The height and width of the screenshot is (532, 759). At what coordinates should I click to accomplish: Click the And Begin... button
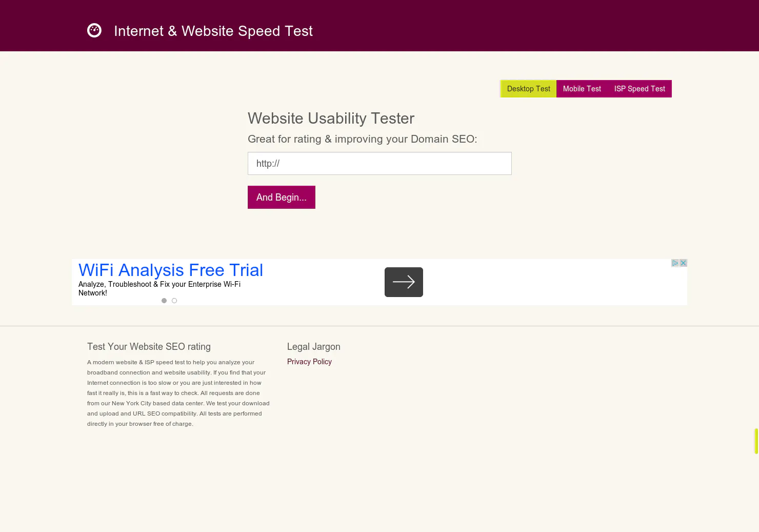pyautogui.click(x=282, y=197)
